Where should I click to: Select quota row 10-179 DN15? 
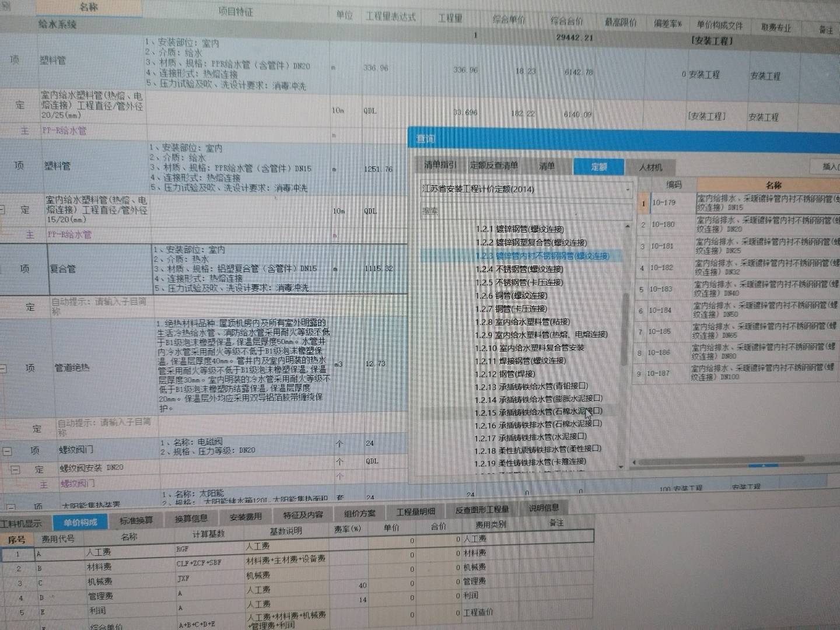click(x=738, y=203)
